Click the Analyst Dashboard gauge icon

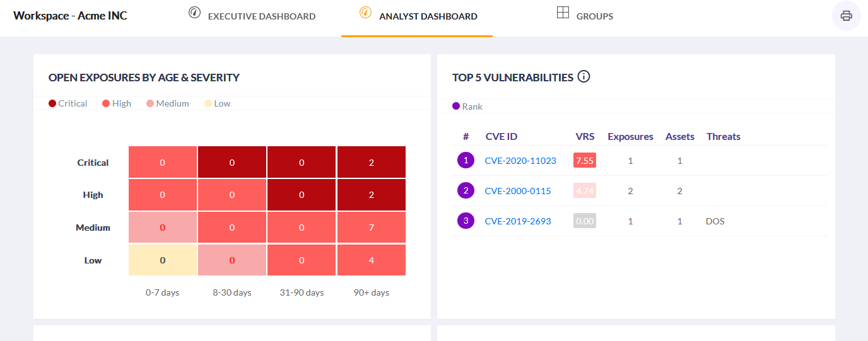365,13
